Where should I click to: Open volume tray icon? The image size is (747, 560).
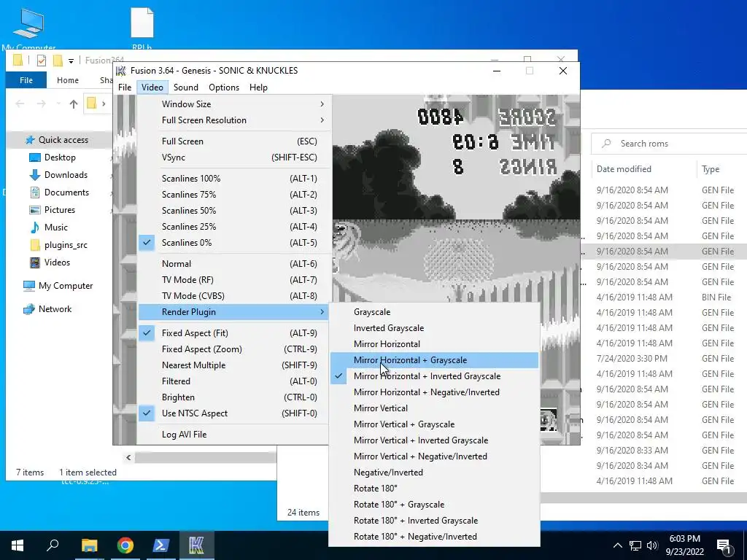click(x=652, y=545)
